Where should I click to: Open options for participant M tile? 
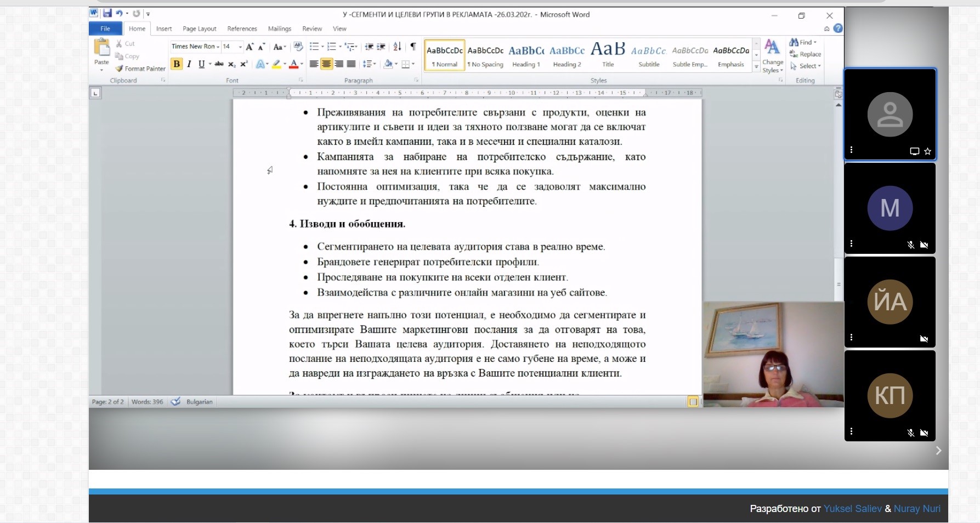pyautogui.click(x=851, y=243)
